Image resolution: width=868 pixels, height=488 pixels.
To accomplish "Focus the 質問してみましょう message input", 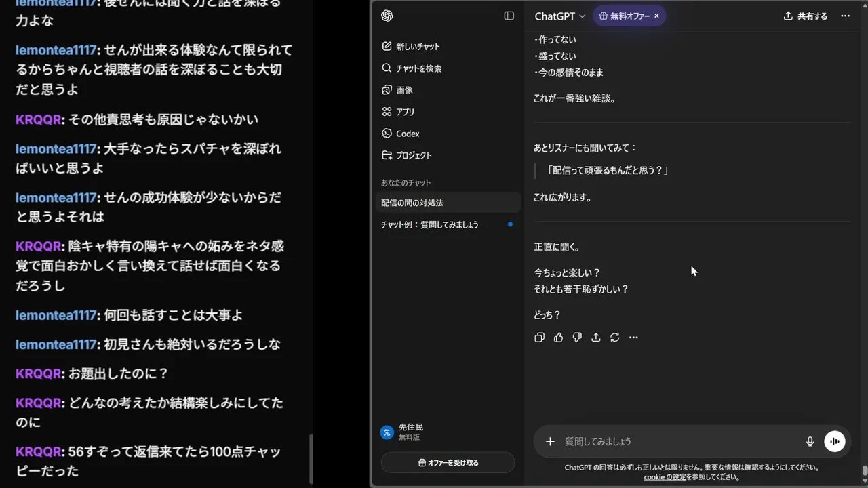I will 682,441.
